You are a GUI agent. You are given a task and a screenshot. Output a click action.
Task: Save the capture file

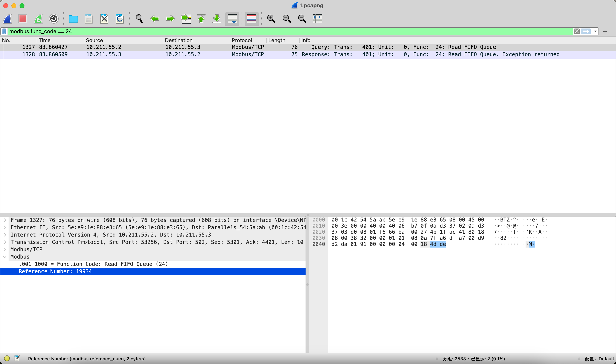(x=89, y=19)
